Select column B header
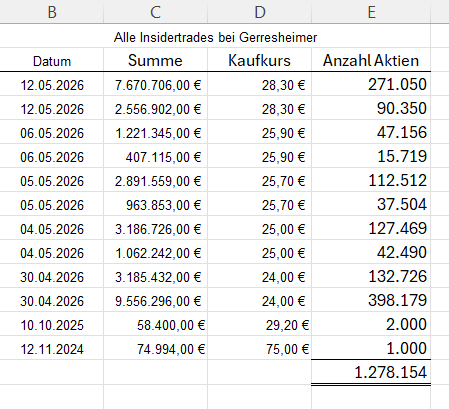This screenshot has width=449, height=409. point(52,12)
